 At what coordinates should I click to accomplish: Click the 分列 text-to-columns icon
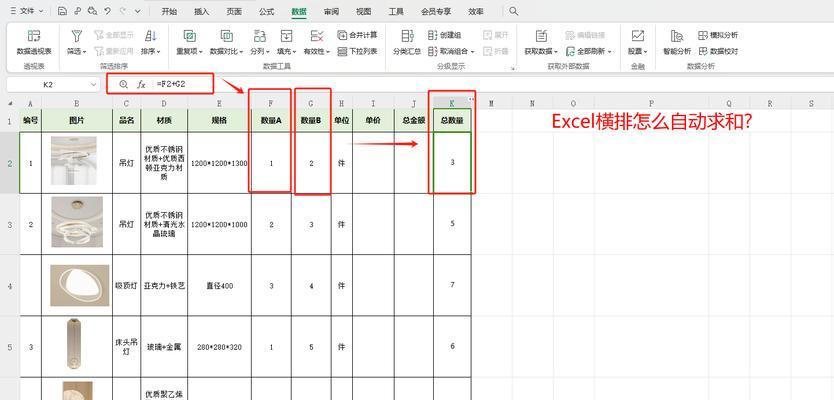coord(260,36)
